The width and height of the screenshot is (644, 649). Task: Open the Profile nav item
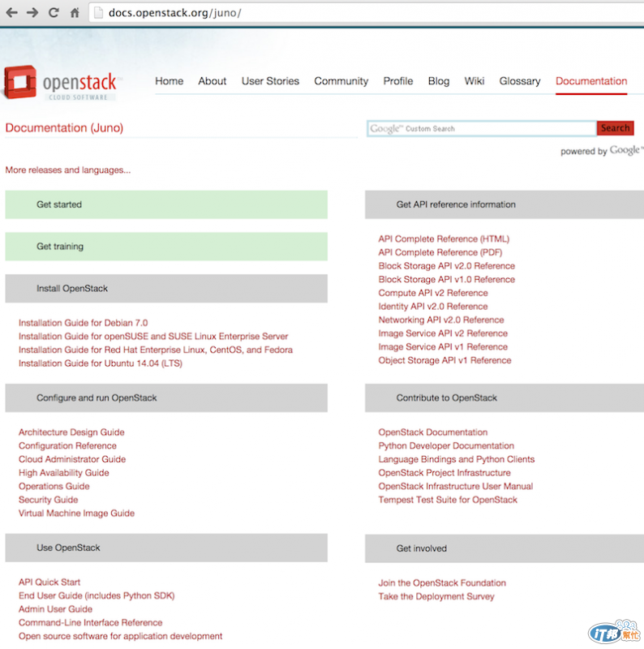(x=398, y=81)
